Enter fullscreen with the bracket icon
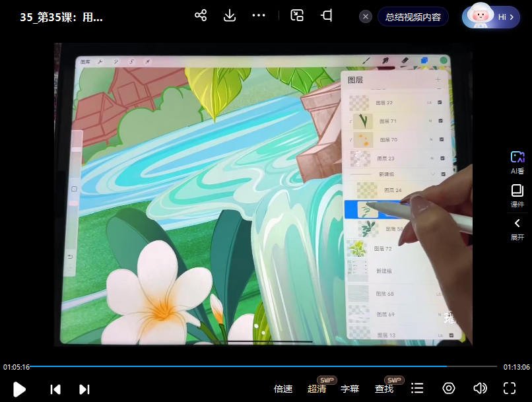 point(510,388)
